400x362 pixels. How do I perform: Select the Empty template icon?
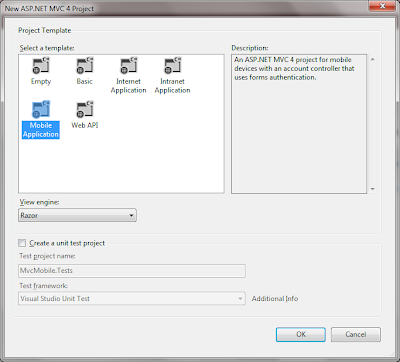[x=41, y=66]
